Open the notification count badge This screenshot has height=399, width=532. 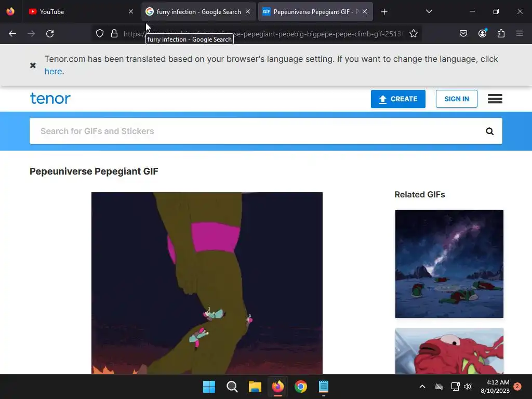[517, 387]
